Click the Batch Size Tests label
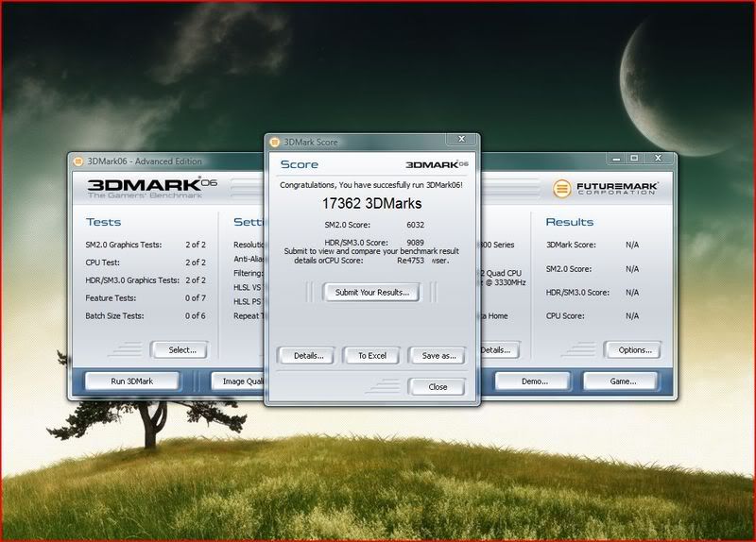 point(114,316)
